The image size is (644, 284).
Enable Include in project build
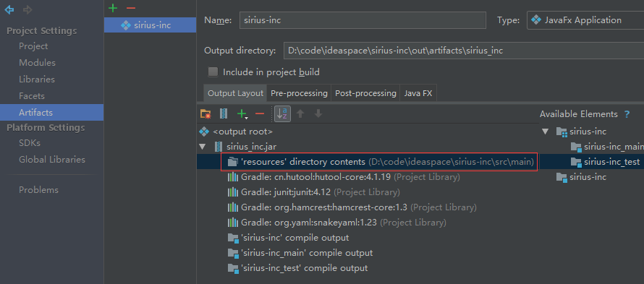pyautogui.click(x=213, y=72)
